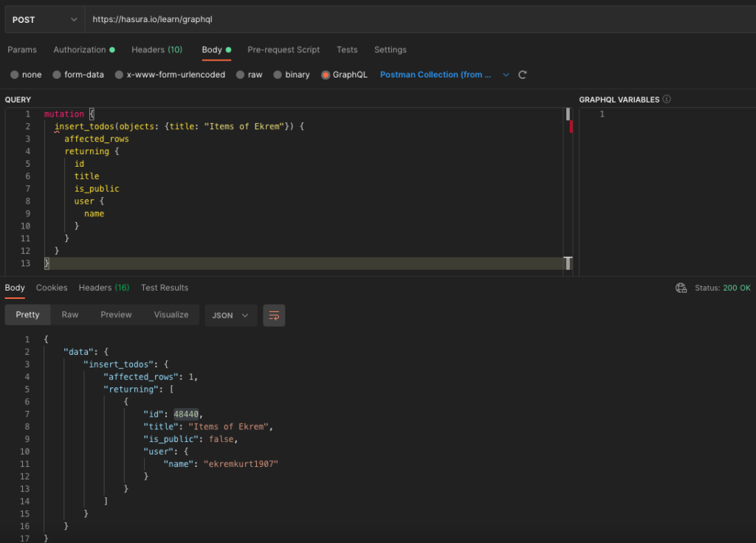756x543 pixels.
Task: Switch to the Pre-request Script tab
Action: pyautogui.click(x=283, y=49)
